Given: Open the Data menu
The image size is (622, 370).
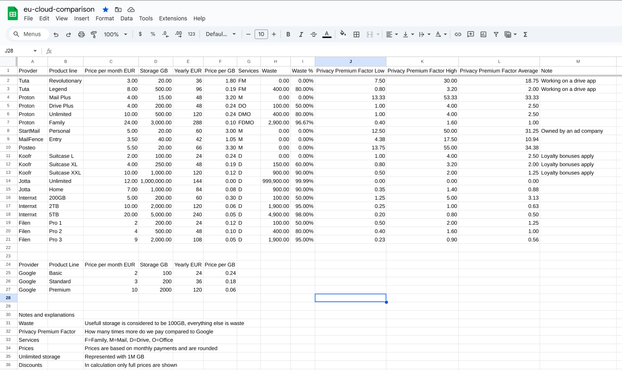Looking at the screenshot, I should (127, 19).
